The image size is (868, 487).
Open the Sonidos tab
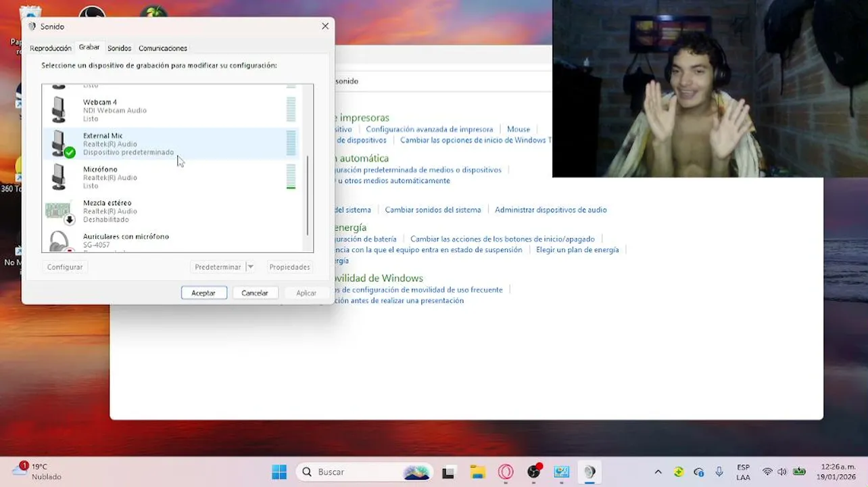119,48
